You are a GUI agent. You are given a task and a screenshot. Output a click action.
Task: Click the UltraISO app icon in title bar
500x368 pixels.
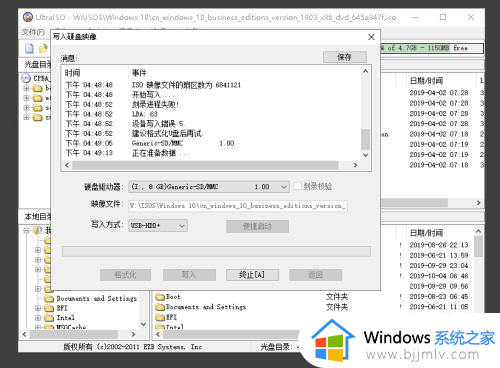click(x=28, y=17)
